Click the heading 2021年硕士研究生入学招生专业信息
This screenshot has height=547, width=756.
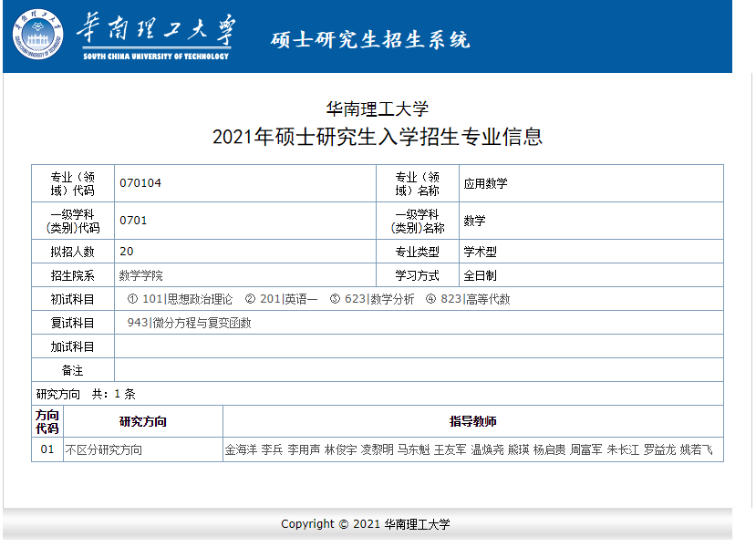tap(377, 137)
